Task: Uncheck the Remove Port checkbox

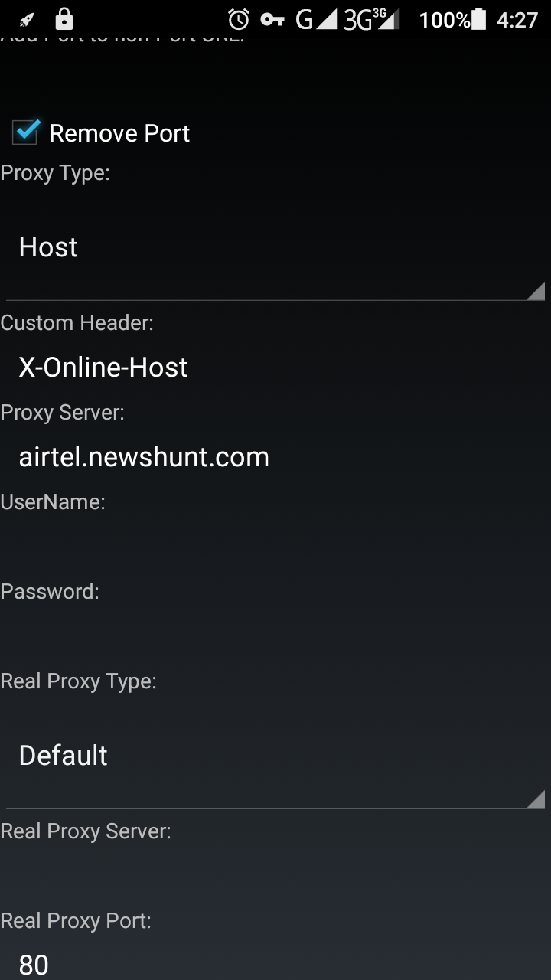Action: coord(25,132)
